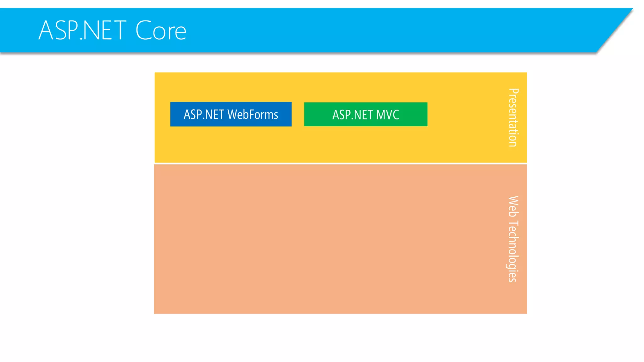
Task: Select the ASP.NET Core slide title
Action: point(112,30)
